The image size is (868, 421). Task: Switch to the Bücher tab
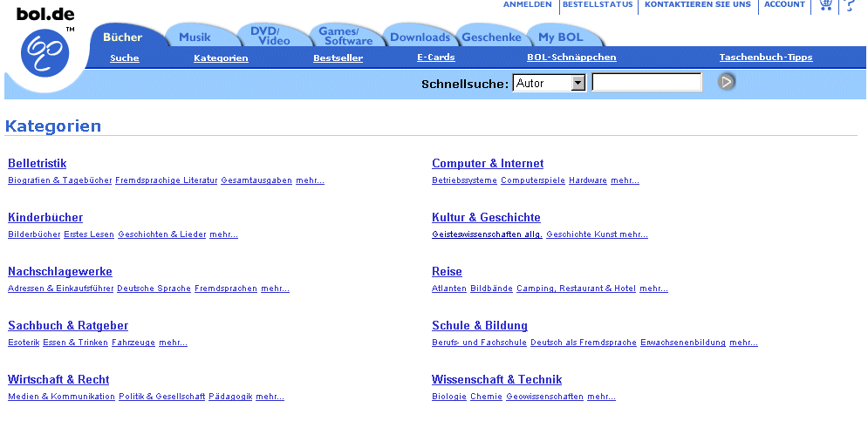[x=123, y=37]
